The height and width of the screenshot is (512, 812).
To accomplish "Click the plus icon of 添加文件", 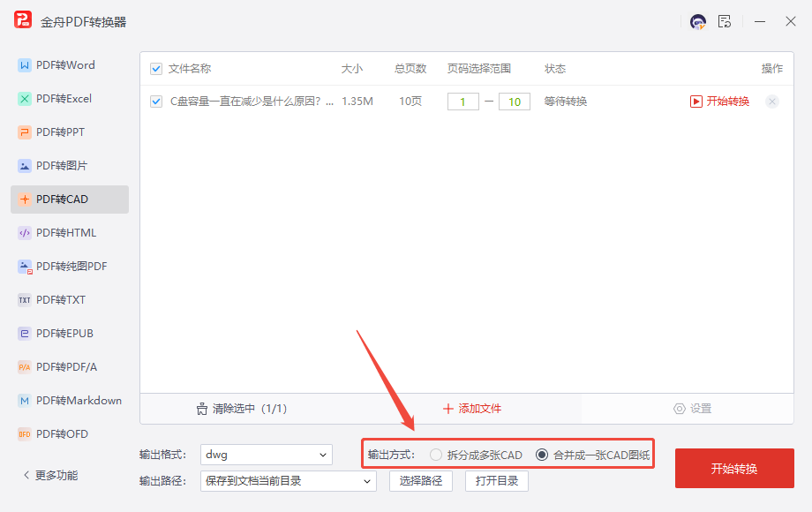I will tap(448, 409).
